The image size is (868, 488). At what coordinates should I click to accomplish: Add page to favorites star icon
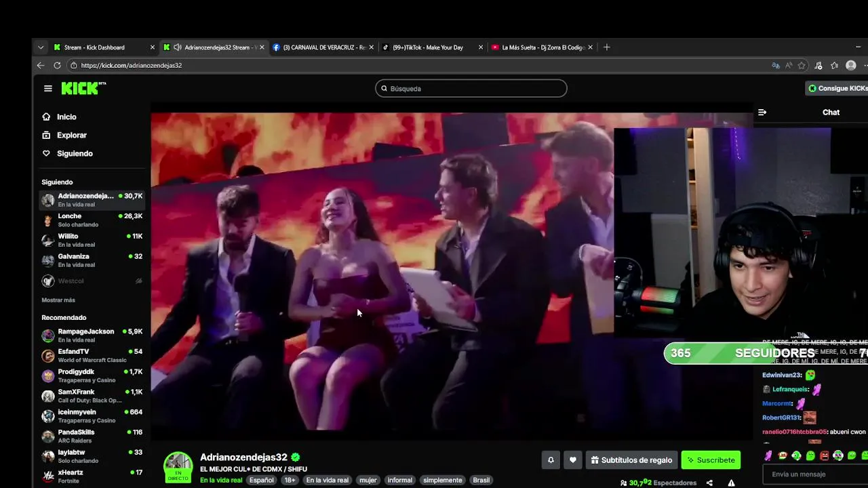click(x=802, y=66)
